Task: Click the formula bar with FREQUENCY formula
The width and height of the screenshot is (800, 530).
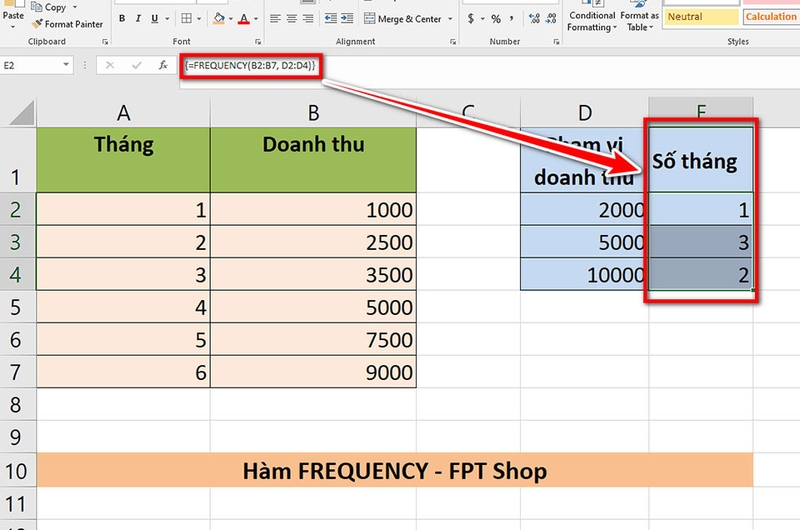Action: 490,66
